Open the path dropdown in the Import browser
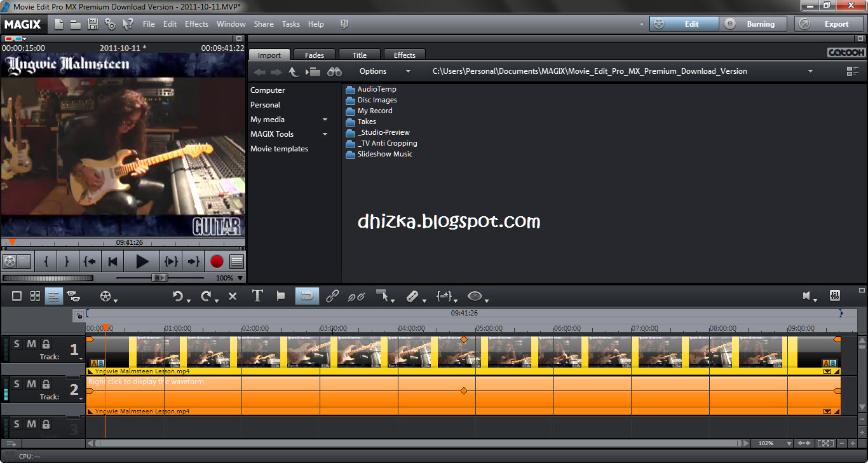Viewport: 868px width, 463px height. click(810, 71)
